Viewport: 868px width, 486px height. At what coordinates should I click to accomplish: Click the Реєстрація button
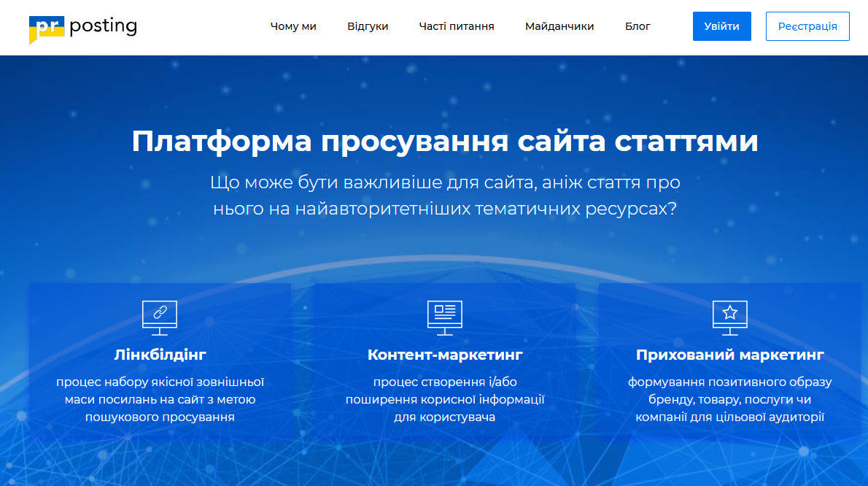(x=807, y=26)
